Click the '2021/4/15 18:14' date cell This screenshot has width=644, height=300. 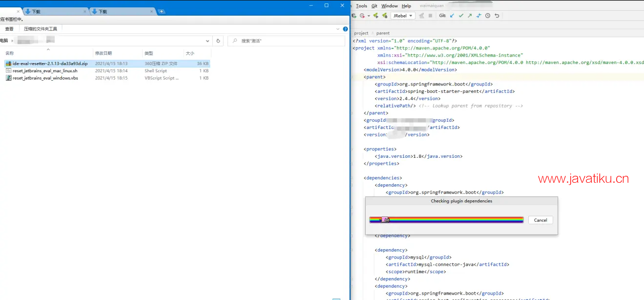click(x=111, y=71)
